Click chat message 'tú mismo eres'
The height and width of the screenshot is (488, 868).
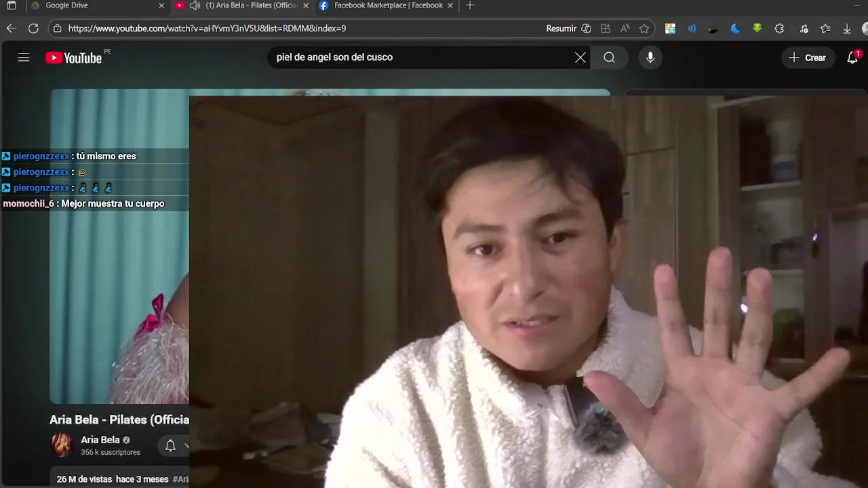(106, 156)
